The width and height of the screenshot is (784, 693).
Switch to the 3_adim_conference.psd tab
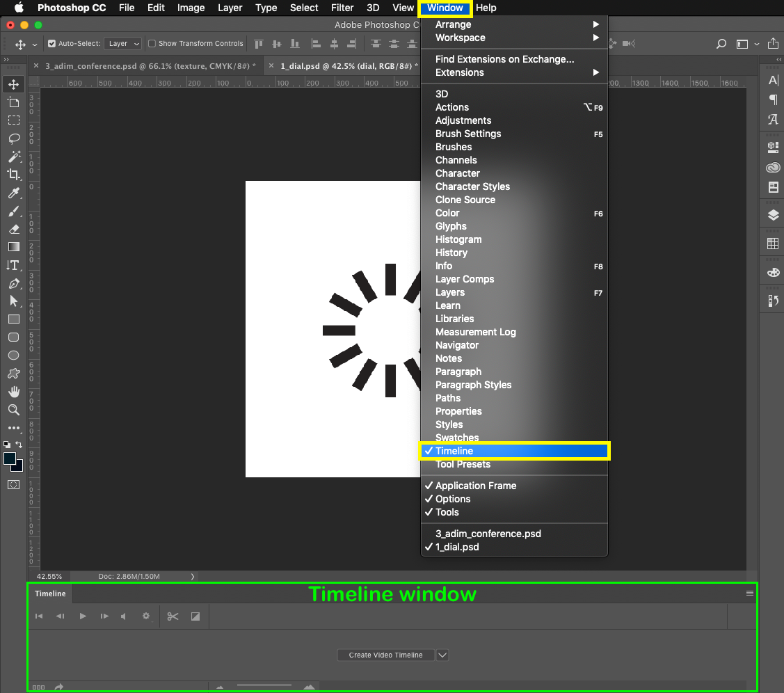(150, 66)
